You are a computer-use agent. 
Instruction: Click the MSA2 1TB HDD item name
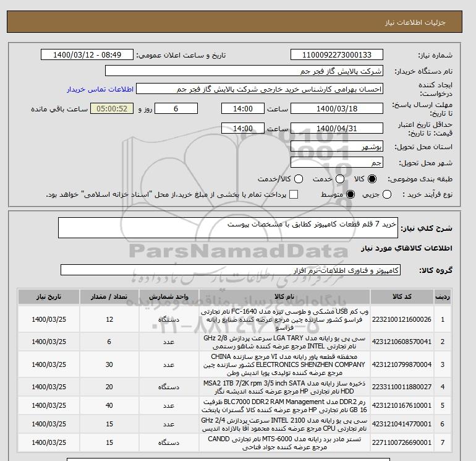click(x=284, y=387)
